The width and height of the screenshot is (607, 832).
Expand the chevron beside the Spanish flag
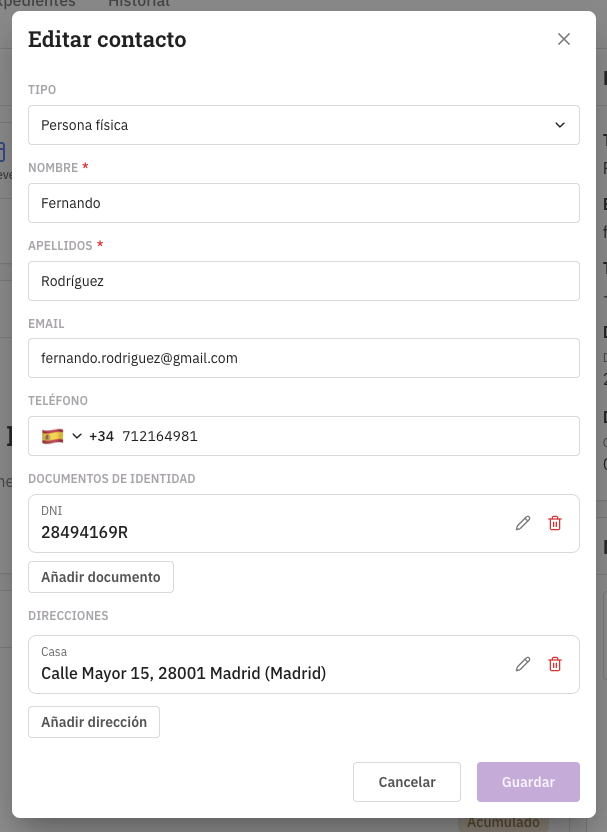tap(77, 436)
